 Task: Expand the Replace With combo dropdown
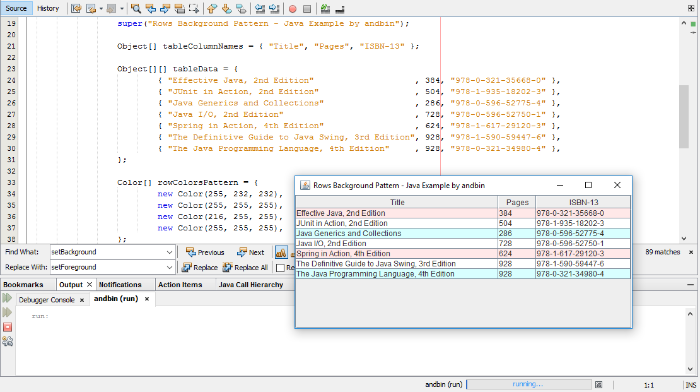point(169,267)
